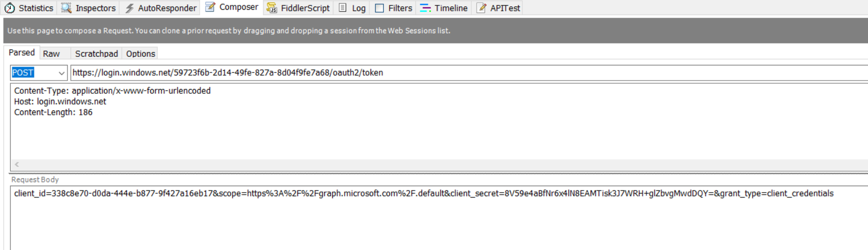
Task: Switch to the Raw tab
Action: coord(52,54)
